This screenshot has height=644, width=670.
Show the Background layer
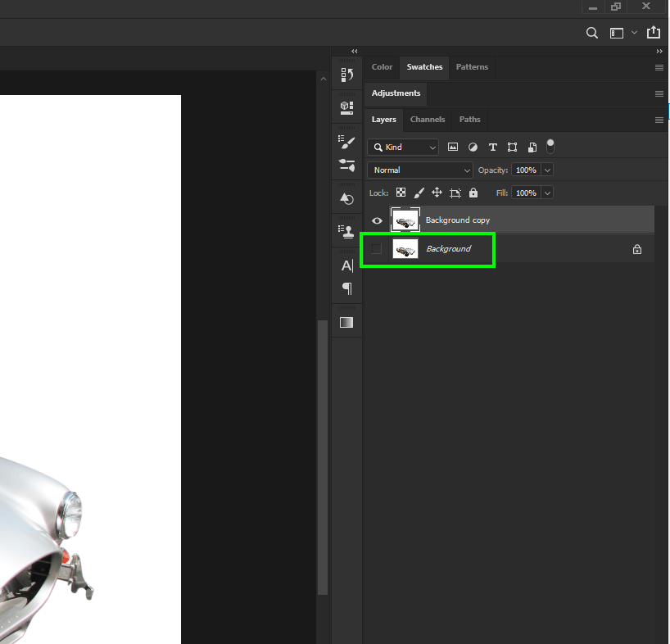pos(376,248)
